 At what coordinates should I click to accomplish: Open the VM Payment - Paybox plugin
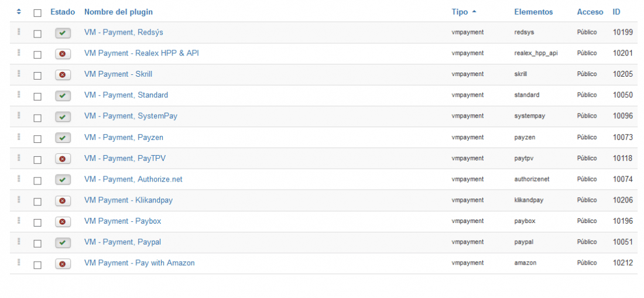122,221
